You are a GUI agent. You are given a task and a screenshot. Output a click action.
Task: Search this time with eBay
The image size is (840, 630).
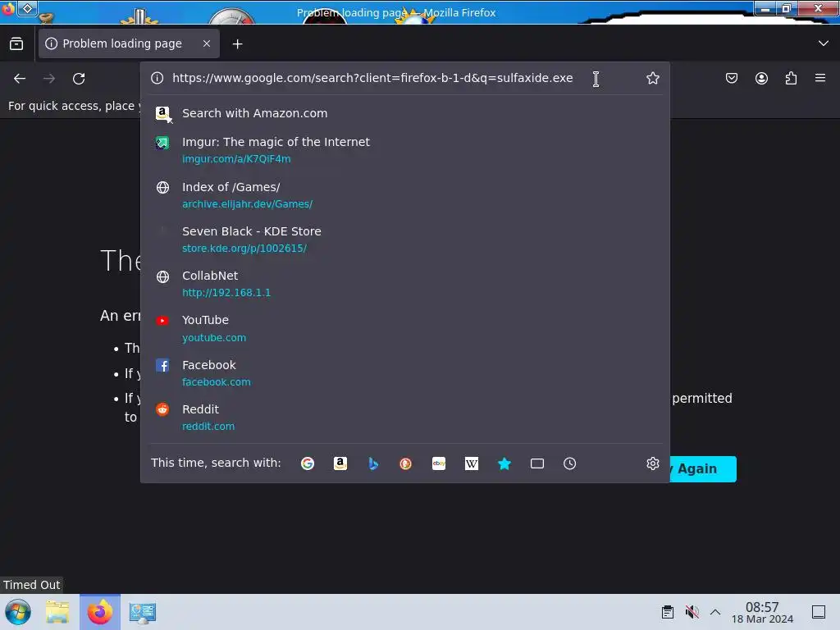pos(439,463)
